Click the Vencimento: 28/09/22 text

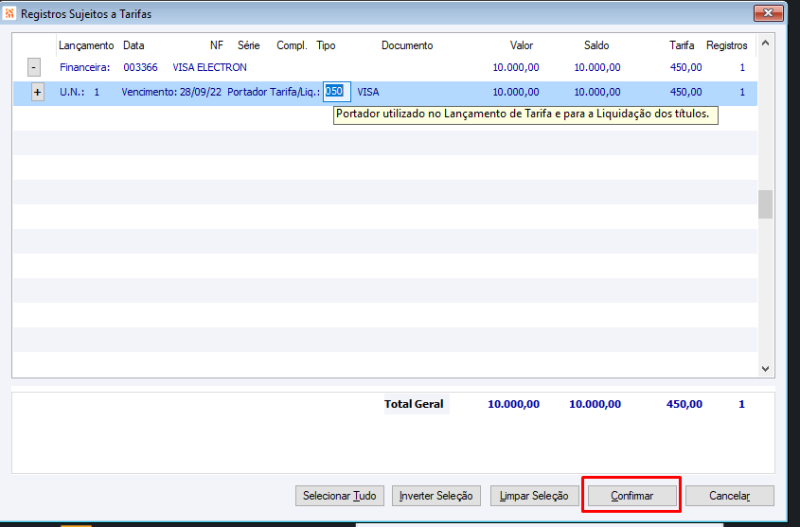[x=171, y=92]
